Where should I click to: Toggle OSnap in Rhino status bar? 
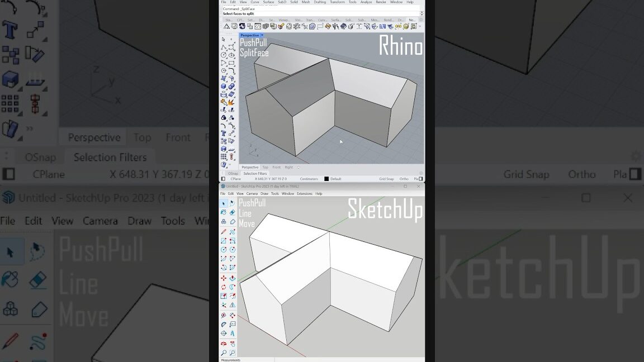coord(233,173)
